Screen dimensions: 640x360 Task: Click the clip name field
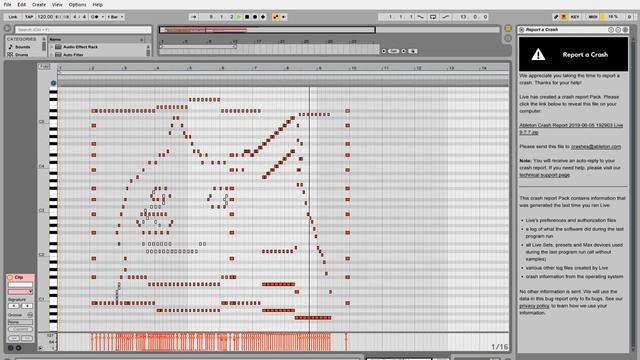(20, 285)
